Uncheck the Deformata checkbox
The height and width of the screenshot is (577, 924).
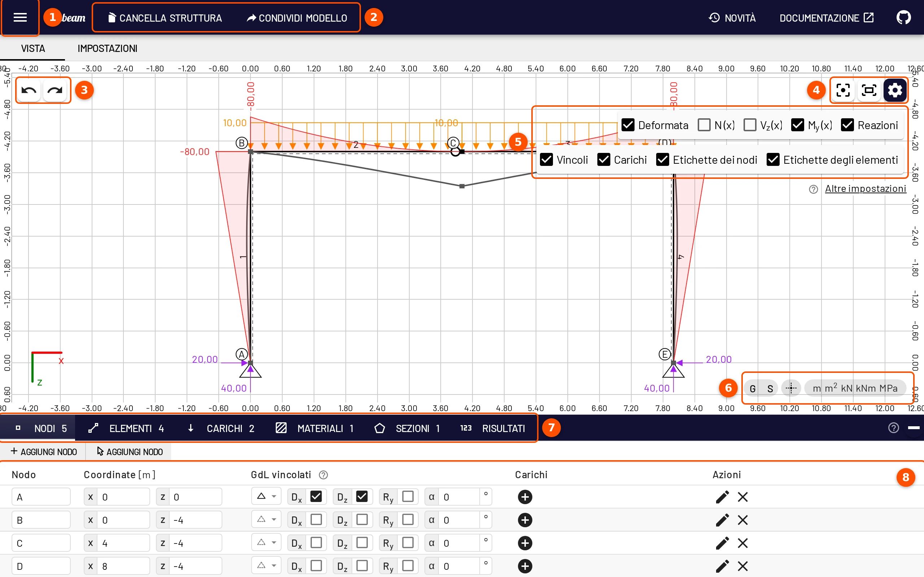pyautogui.click(x=628, y=125)
